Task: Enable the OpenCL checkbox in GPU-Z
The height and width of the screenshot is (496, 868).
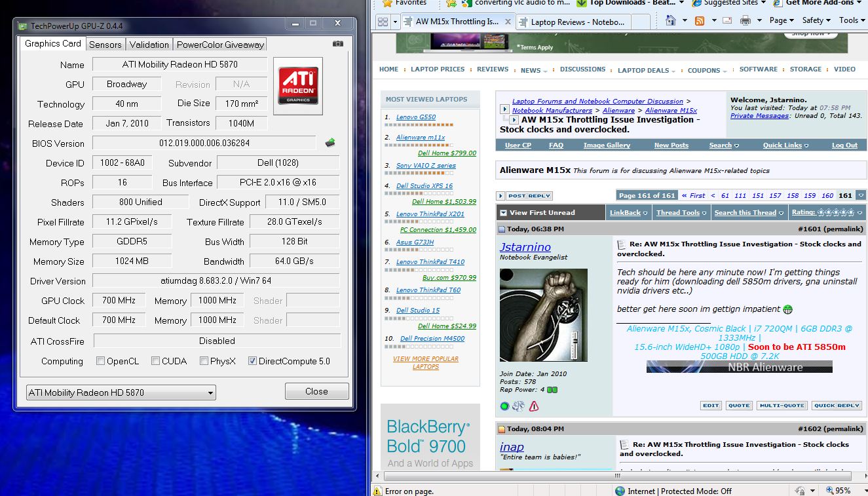Action: click(x=100, y=361)
